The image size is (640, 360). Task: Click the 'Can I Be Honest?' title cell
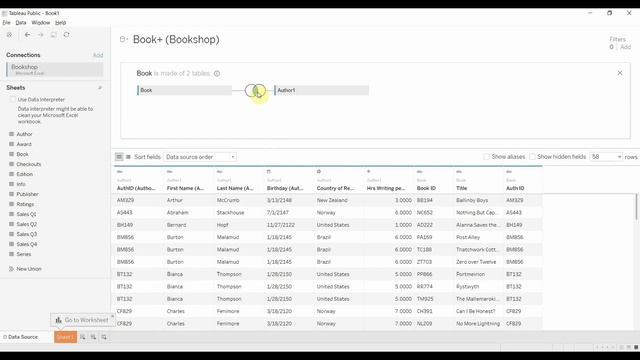476,311
